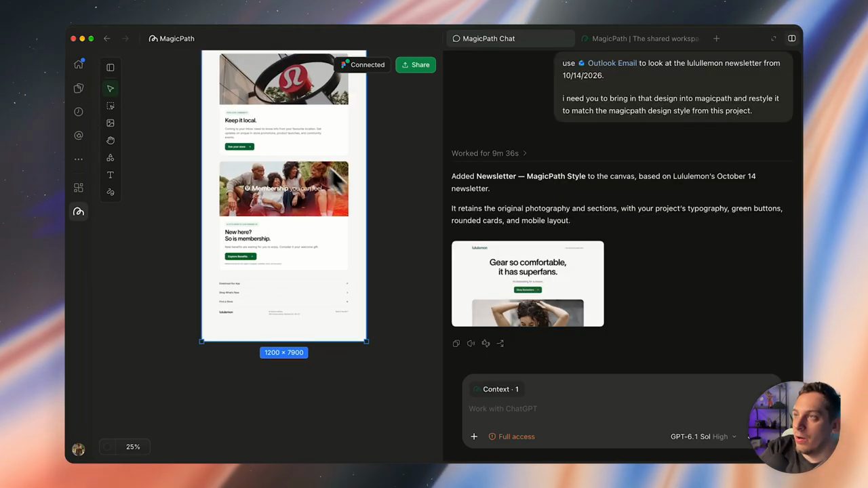Screen dimensions: 868x488
Task: Open the Full access permissions menu
Action: (x=512, y=436)
